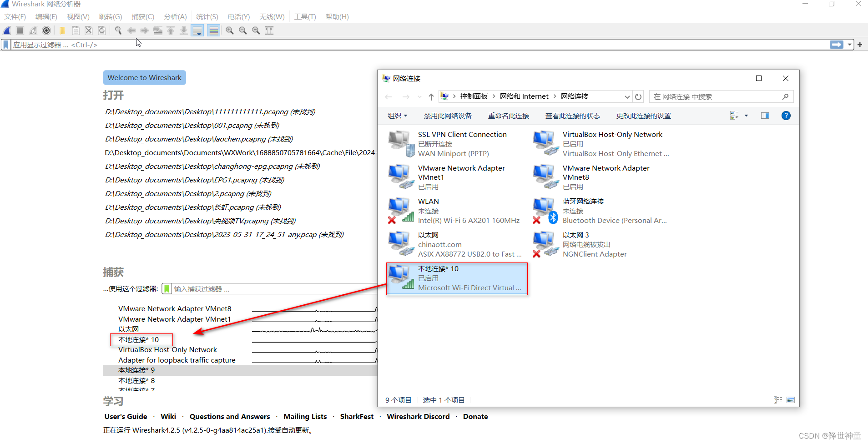Open recent file 001.pcapng
Image resolution: width=868 pixels, height=444 pixels.
[x=192, y=126]
